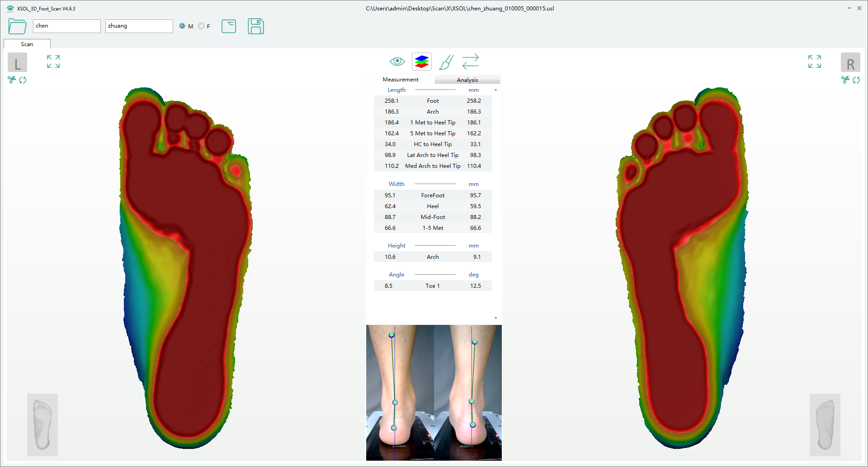The image size is (868, 467).
Task: Open the Scan tab
Action: 27,44
